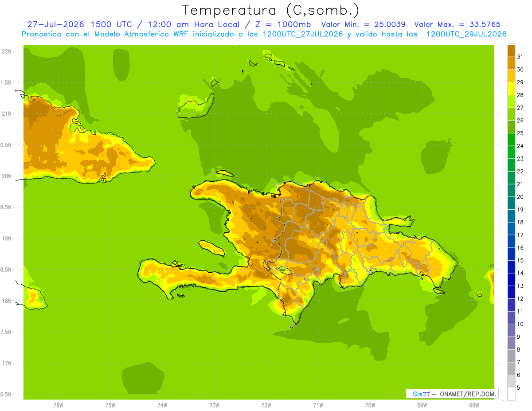Click the green colorbar swatch between 25 and 26
This screenshot has height=411, width=532.
coord(511,127)
